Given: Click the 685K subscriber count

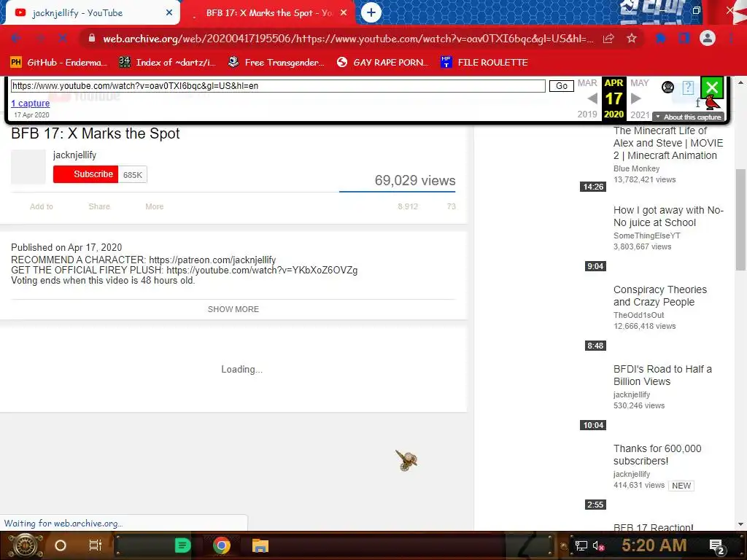Looking at the screenshot, I should coord(133,175).
